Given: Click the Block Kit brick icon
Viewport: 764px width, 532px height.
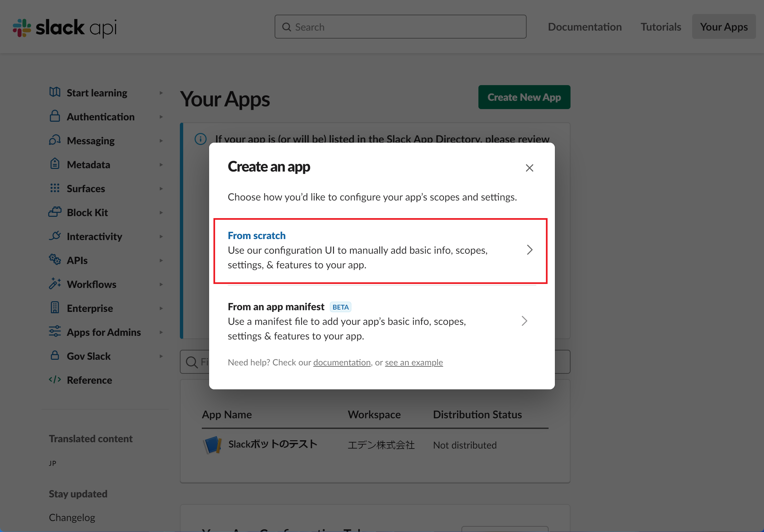Looking at the screenshot, I should point(55,212).
